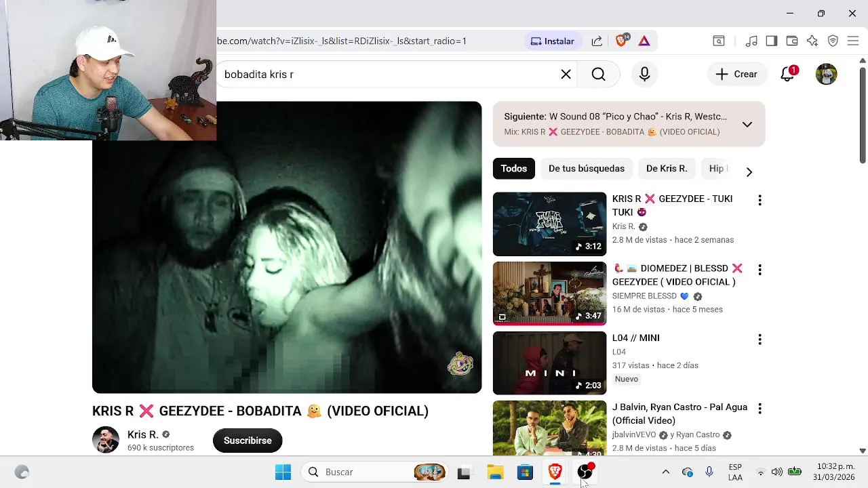Click the jbalvinVEVO channel name
Viewport: 868px width, 488px height.
pos(634,435)
